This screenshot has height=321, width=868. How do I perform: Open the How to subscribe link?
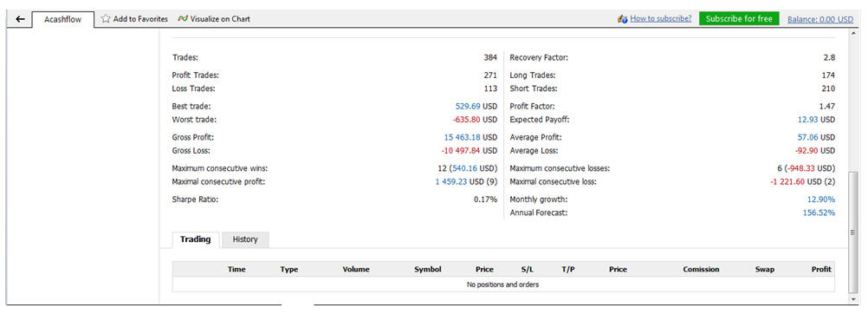(661, 18)
